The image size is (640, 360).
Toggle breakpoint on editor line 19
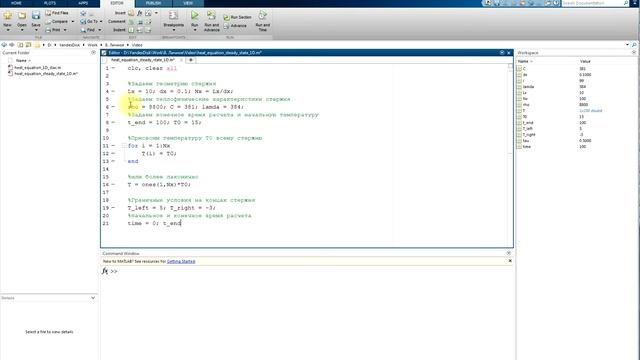pyautogui.click(x=113, y=208)
